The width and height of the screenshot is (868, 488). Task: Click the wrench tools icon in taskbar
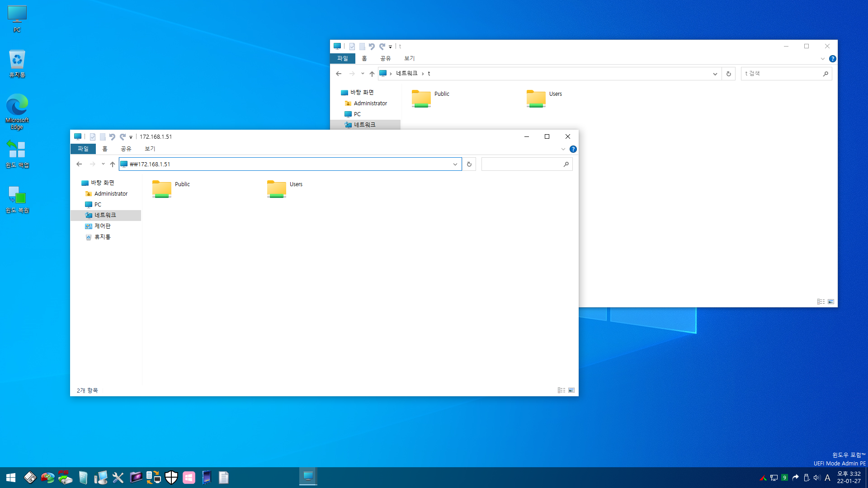pos(118,478)
